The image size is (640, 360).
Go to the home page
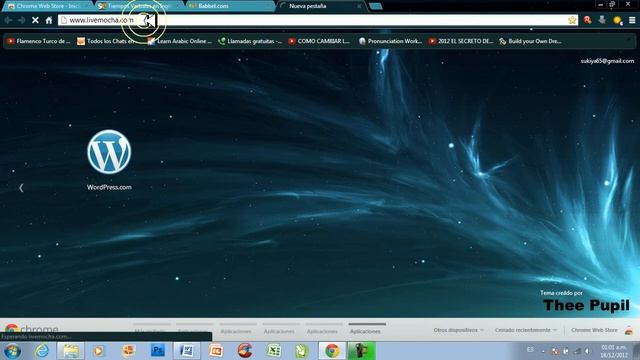[x=49, y=20]
